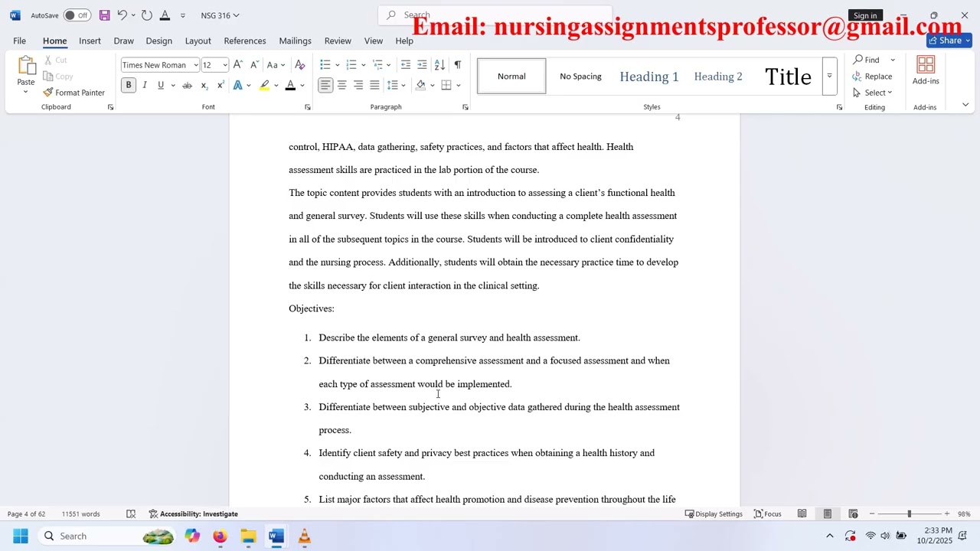This screenshot has width=980, height=551.
Task: Click Accessibility: Investigate in status bar
Action: (194, 514)
